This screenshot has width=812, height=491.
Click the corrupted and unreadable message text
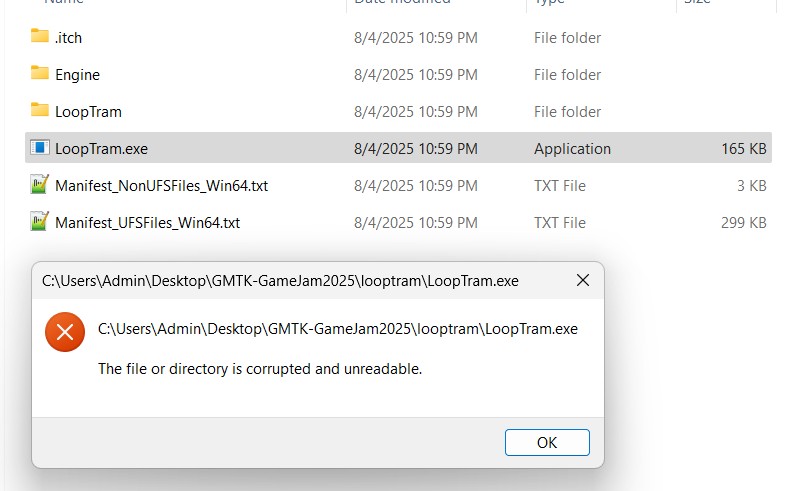point(260,369)
